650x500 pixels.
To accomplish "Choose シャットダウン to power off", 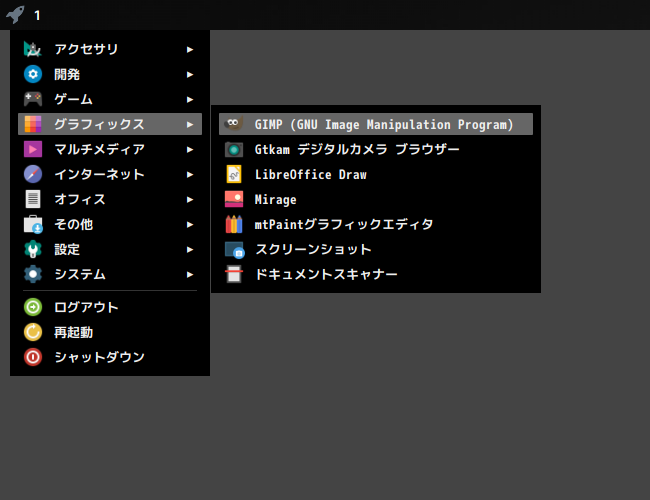I will coord(110,357).
